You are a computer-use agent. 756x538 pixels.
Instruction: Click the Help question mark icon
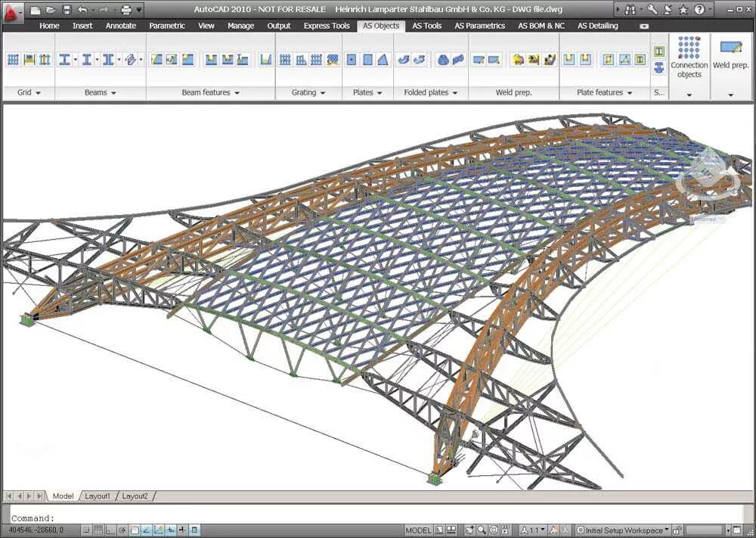pyautogui.click(x=699, y=10)
